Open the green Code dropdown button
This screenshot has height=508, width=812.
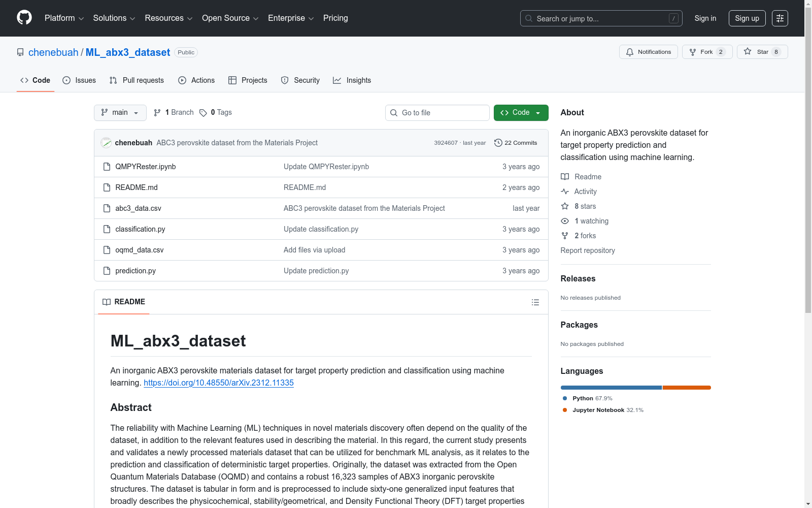pyautogui.click(x=521, y=113)
